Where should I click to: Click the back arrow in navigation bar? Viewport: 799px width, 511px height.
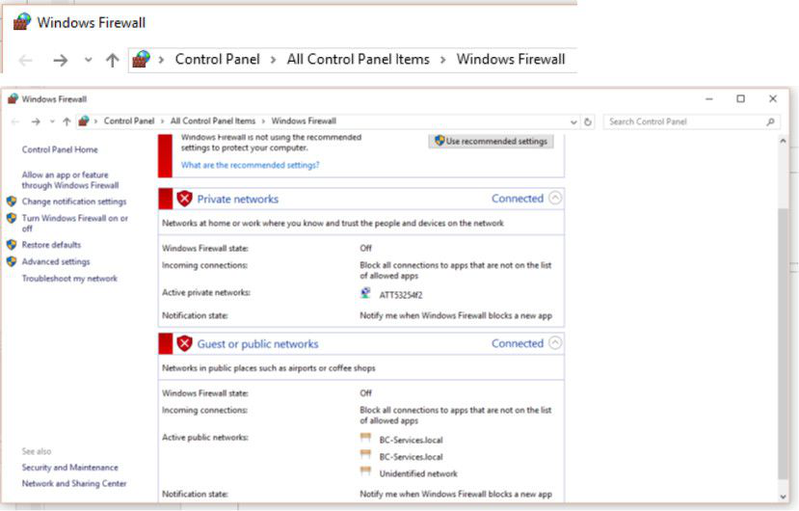[14, 122]
